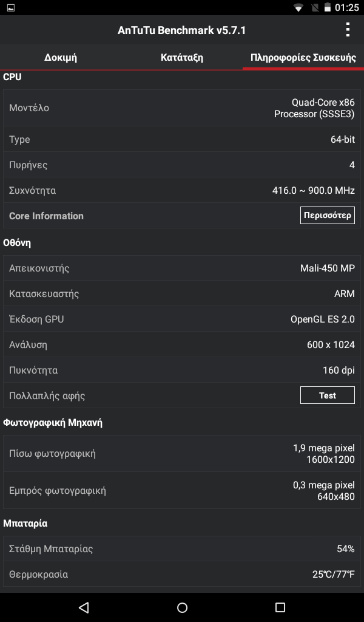Open the three-dot overflow menu
364x622 pixels.
348,30
